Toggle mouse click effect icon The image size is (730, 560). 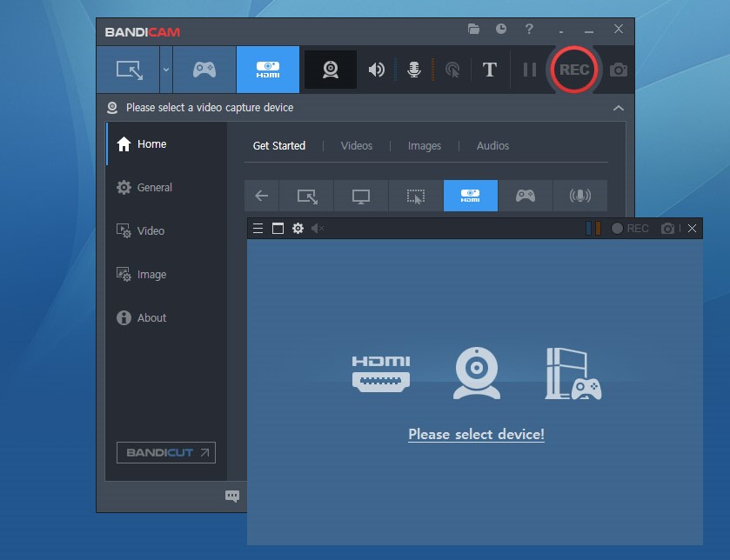(x=452, y=70)
